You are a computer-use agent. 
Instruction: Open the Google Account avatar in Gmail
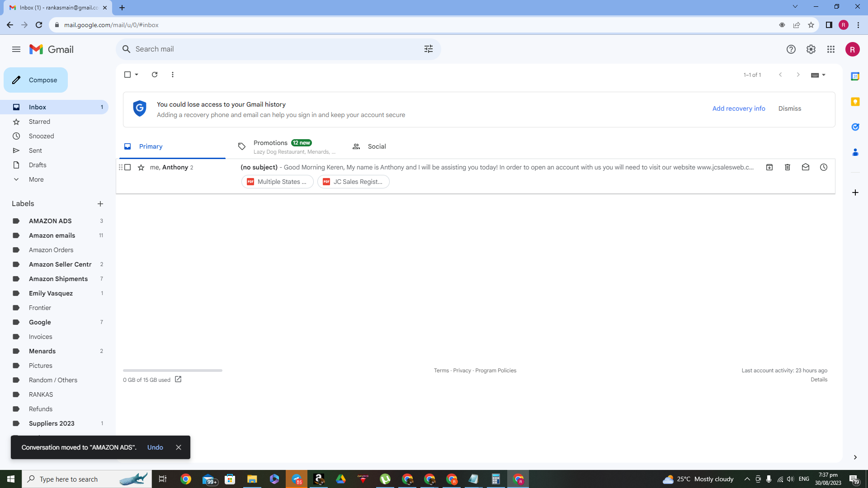tap(853, 49)
